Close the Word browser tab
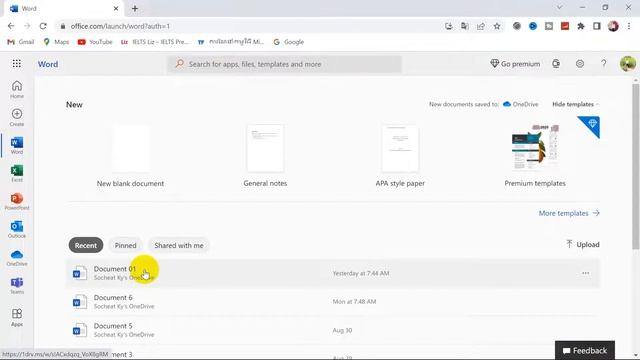The height and width of the screenshot is (360, 640). (116, 8)
